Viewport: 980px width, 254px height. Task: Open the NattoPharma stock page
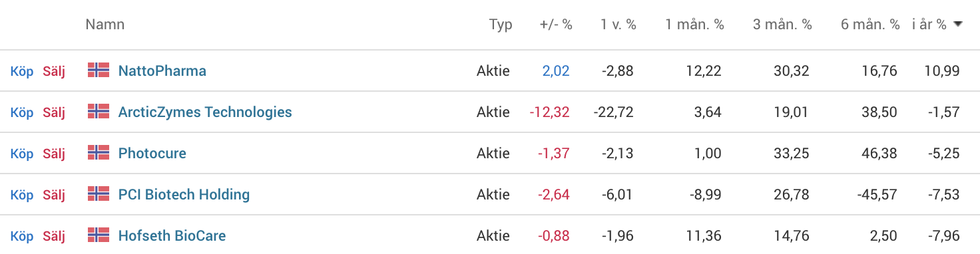click(162, 70)
